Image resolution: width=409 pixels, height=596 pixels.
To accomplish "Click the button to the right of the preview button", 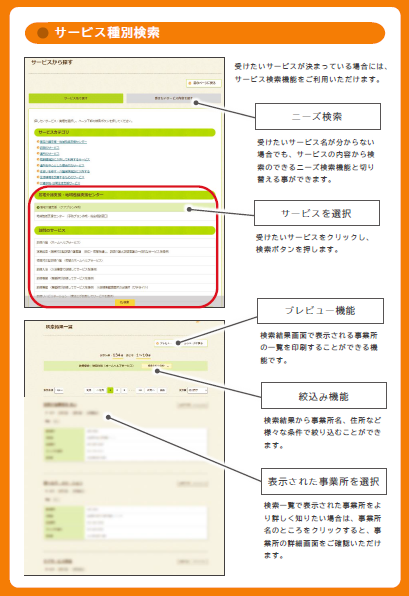I will point(194,343).
